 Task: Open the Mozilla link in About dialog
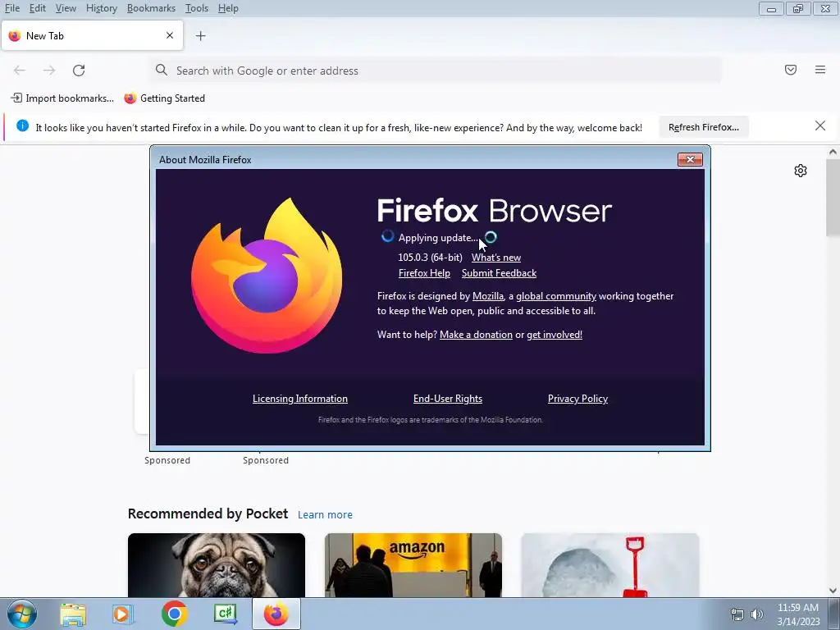point(488,296)
